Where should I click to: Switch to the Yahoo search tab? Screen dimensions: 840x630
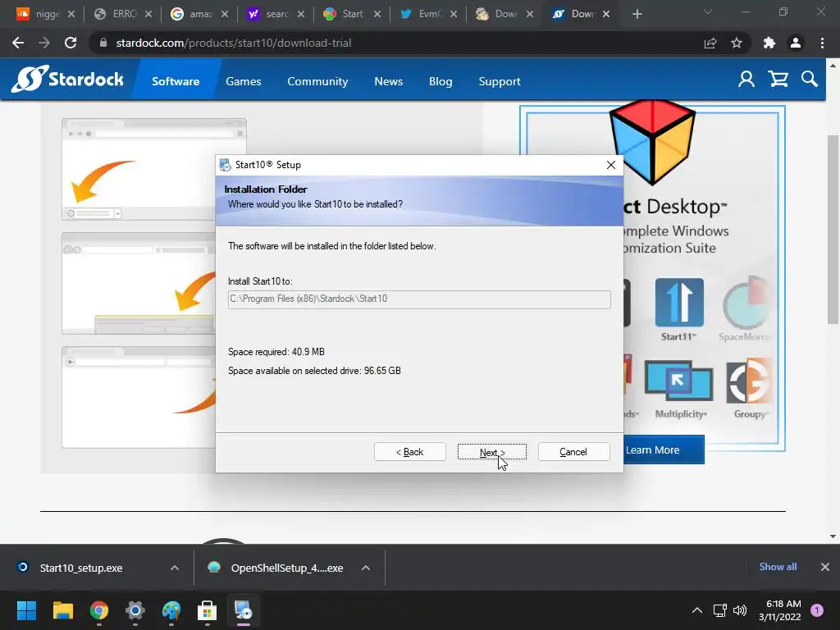click(x=276, y=14)
